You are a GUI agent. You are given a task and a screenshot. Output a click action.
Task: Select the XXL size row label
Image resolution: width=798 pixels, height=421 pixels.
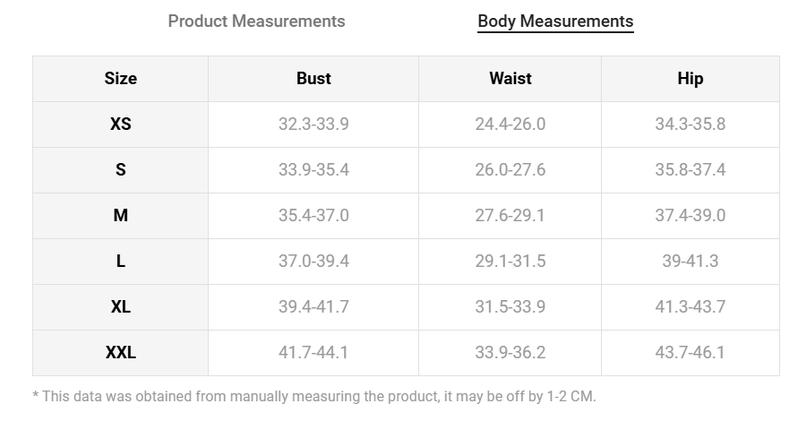click(121, 352)
